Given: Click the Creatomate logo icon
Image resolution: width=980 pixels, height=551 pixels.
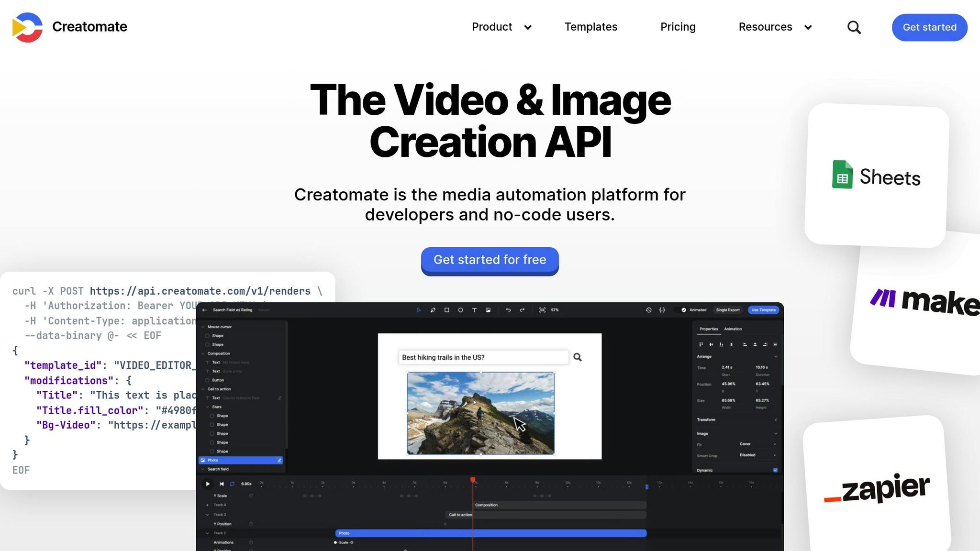Looking at the screenshot, I should 27,27.
